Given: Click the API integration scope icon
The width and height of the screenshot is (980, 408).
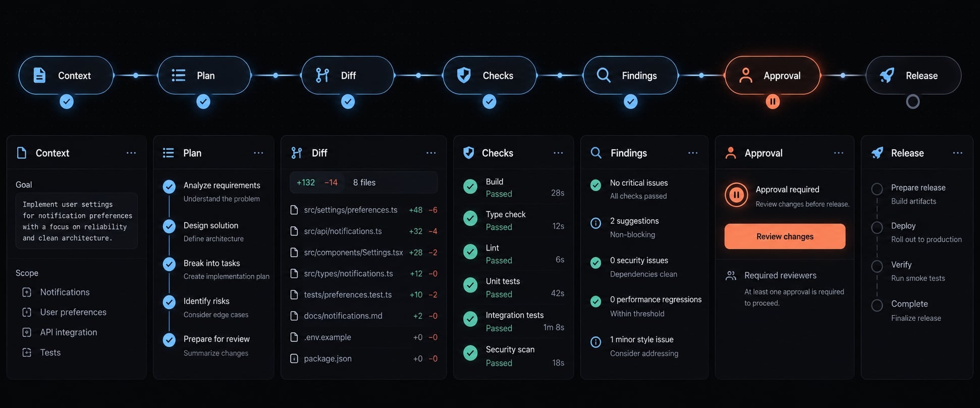Looking at the screenshot, I should tap(27, 332).
